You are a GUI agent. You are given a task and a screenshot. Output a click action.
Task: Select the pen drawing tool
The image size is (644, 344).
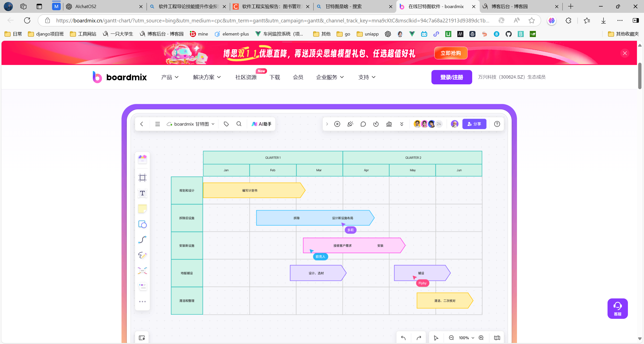click(142, 255)
